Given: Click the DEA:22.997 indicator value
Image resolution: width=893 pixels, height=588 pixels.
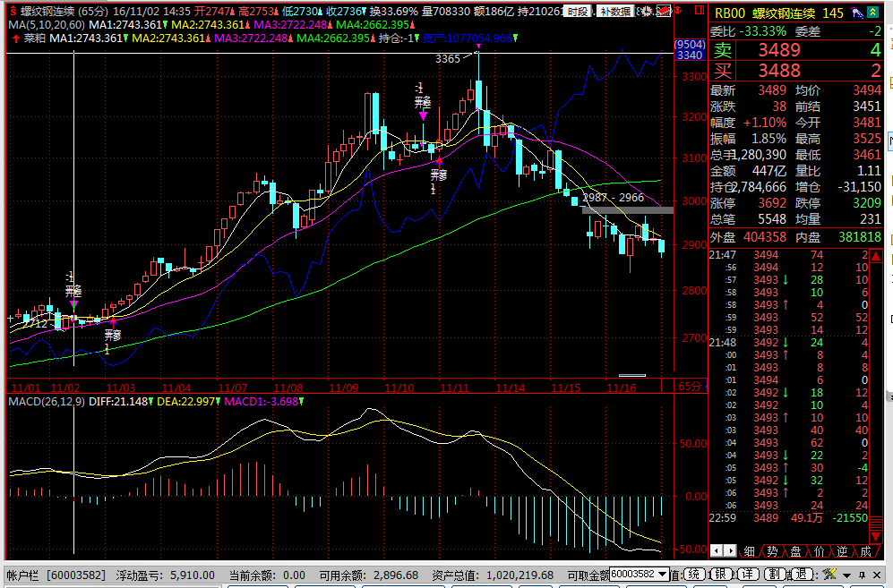Looking at the screenshot, I should (x=185, y=401).
